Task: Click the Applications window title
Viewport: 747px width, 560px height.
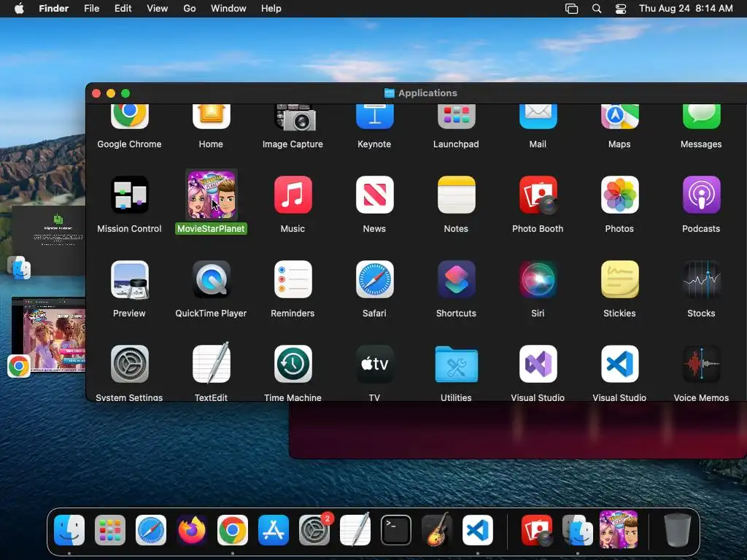Action: click(x=427, y=93)
